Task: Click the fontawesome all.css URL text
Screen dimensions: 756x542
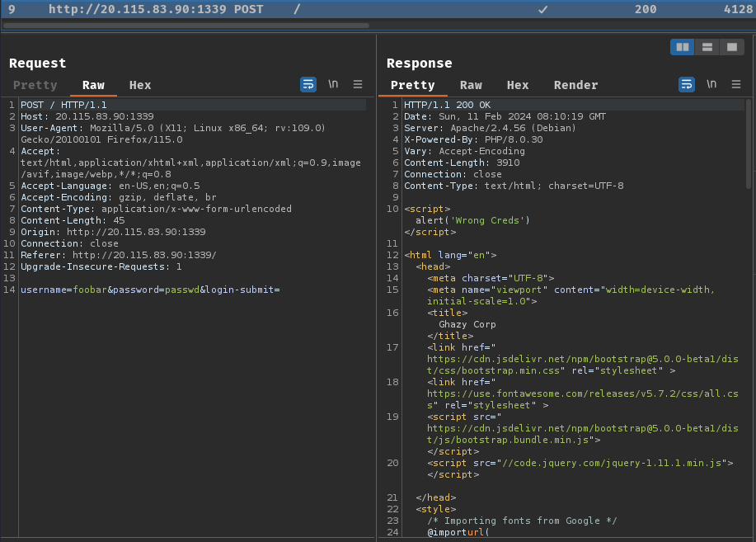Action: 582,399
